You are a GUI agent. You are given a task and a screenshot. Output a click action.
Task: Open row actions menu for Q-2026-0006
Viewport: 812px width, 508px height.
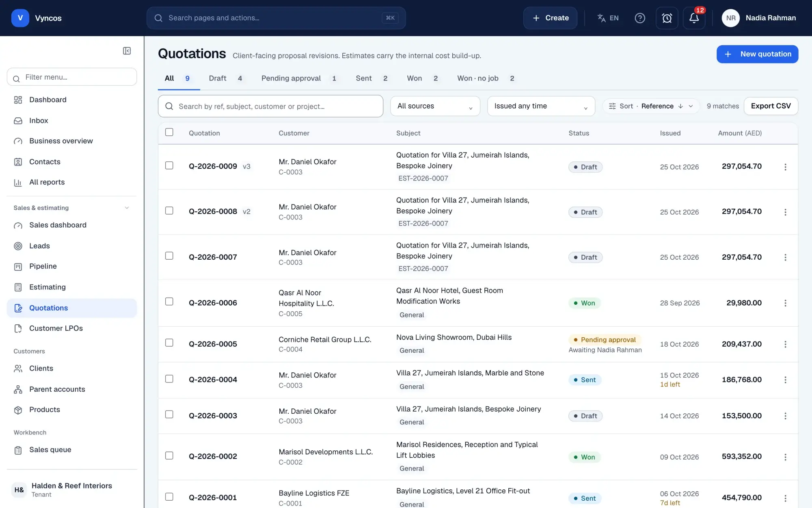[x=785, y=303]
